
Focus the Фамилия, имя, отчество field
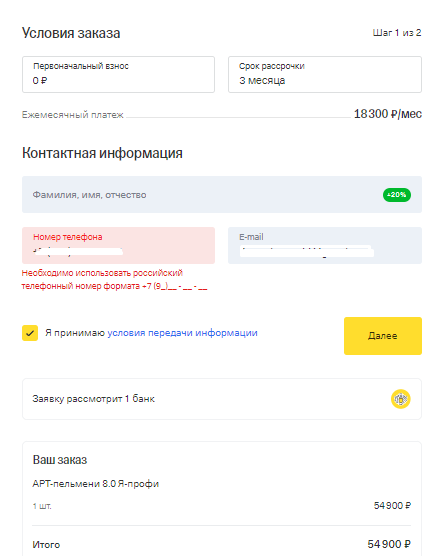click(222, 194)
